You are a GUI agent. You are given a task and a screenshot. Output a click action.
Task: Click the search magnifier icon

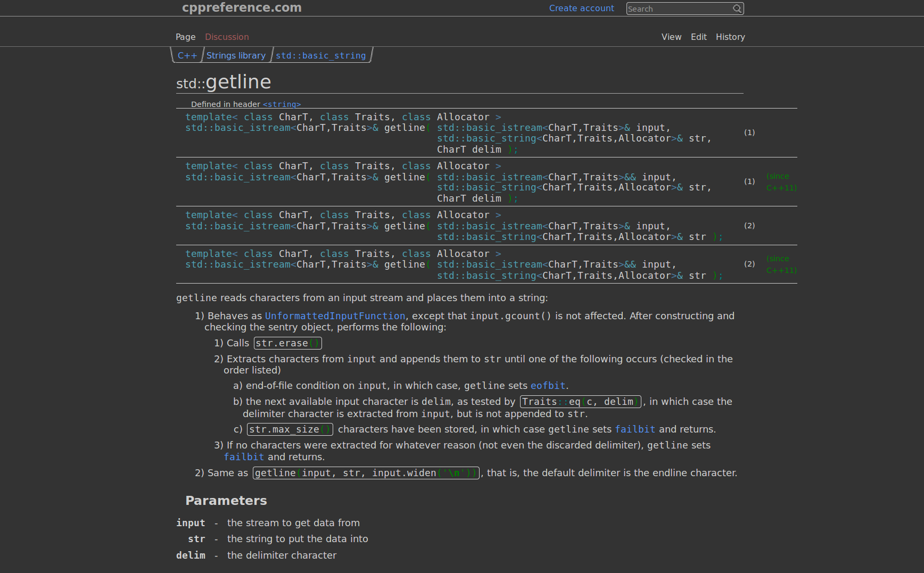click(738, 9)
